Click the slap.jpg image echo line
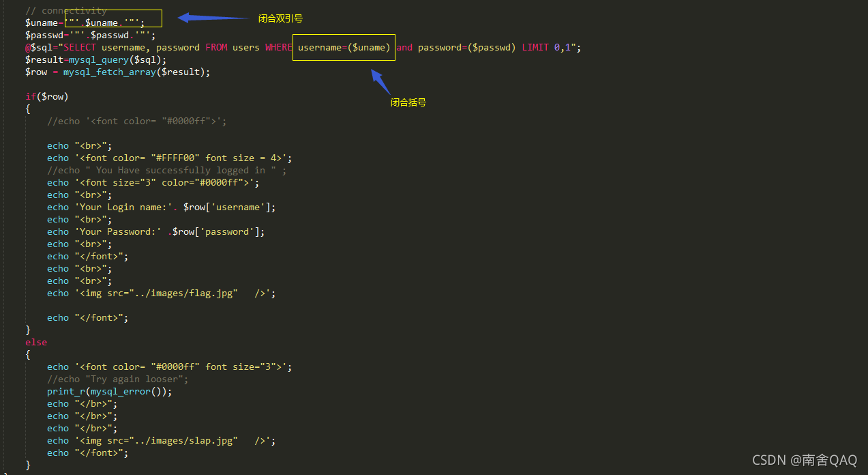This screenshot has width=868, height=475. point(162,440)
